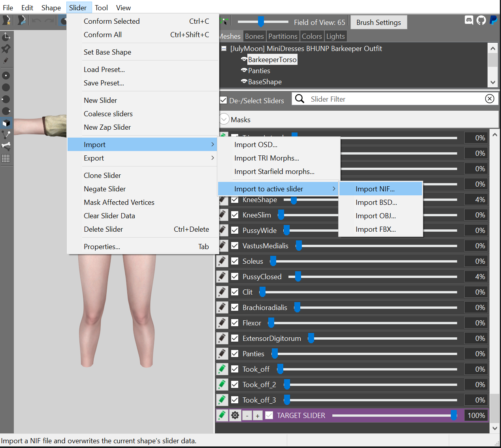Uncheck the VastusMedialis slider checkbox
The image size is (501, 448).
point(235,246)
